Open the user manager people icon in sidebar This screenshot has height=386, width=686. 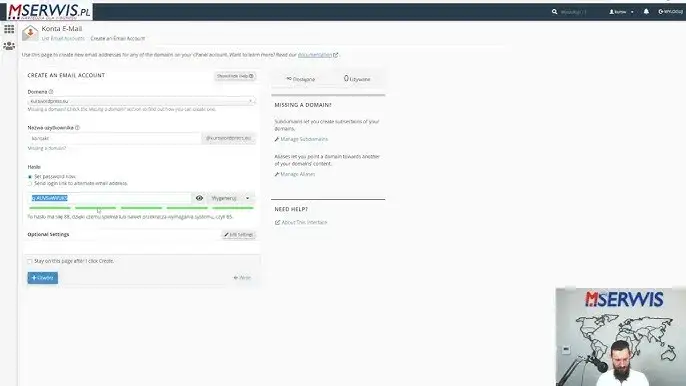coord(9,46)
